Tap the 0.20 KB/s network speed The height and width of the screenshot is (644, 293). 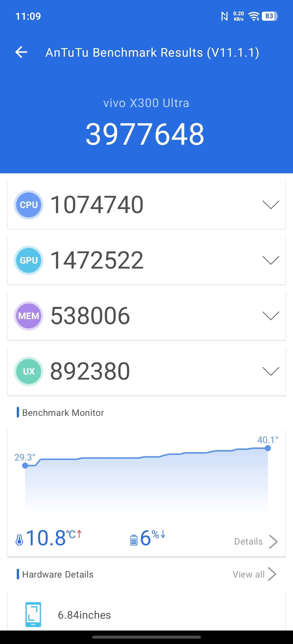coord(238,16)
